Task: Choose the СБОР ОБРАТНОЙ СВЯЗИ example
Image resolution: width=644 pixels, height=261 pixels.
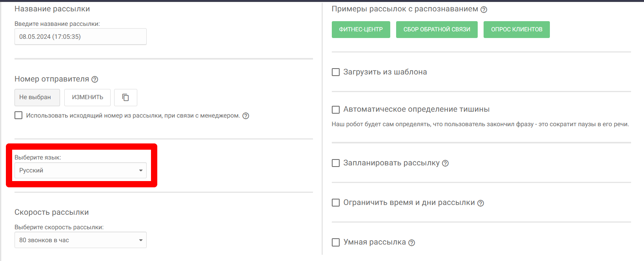Action: point(437,30)
